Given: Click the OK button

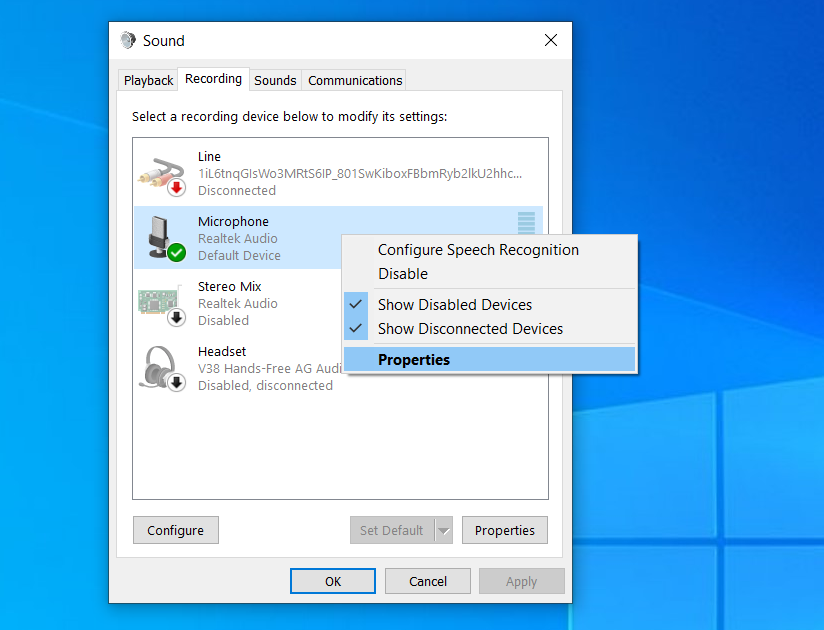Looking at the screenshot, I should point(332,580).
